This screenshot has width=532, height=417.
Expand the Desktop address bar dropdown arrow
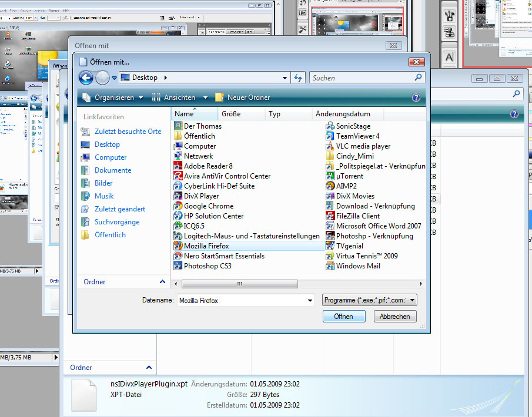pyautogui.click(x=285, y=78)
